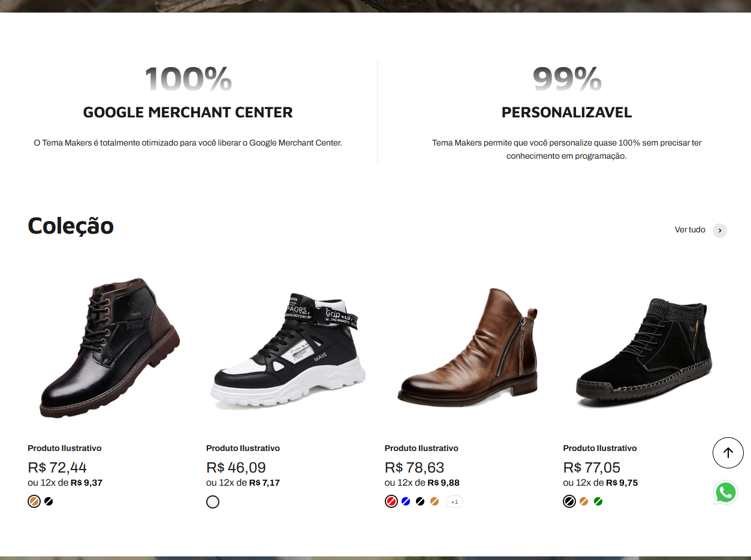Select black swatch on the R$ 77,05 boot

(x=569, y=501)
